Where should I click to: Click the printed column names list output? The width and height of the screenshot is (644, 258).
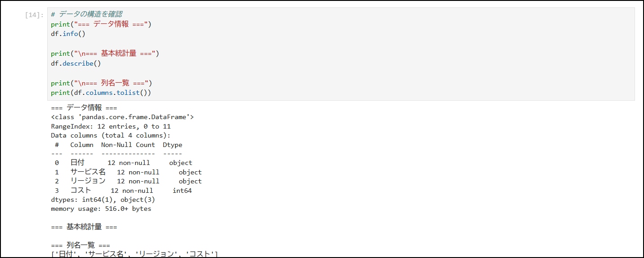[135, 254]
